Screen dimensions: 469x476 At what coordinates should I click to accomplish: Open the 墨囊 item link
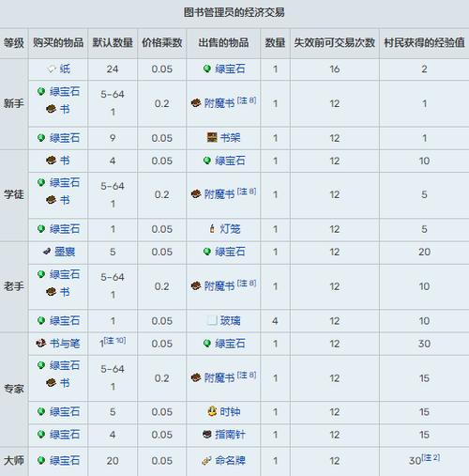(65, 252)
